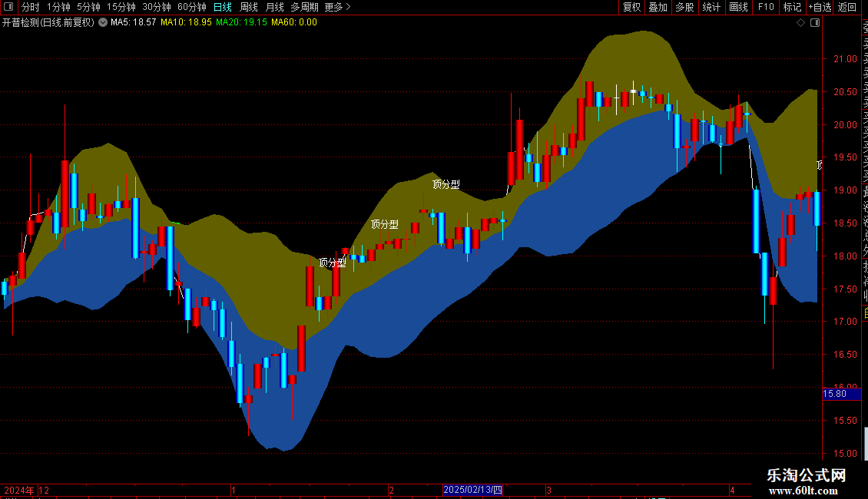This screenshot has width=868, height=499.
Task: Click the 2024年 label on date axis
Action: click(19, 490)
